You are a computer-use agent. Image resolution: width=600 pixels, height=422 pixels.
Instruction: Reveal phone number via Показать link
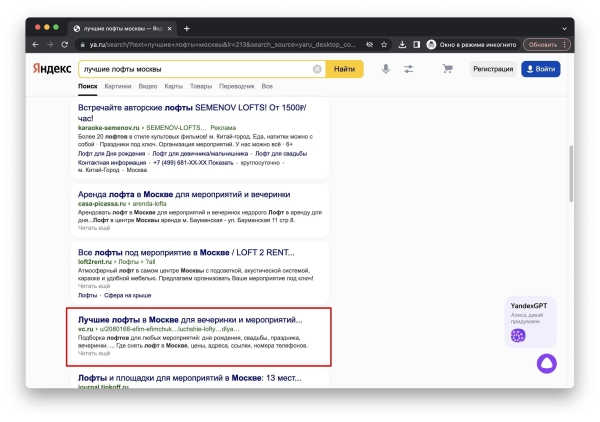(x=220, y=163)
